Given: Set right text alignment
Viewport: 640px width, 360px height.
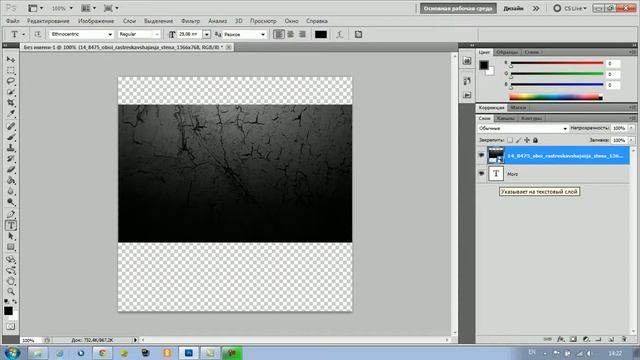Looking at the screenshot, I should pyautogui.click(x=302, y=34).
